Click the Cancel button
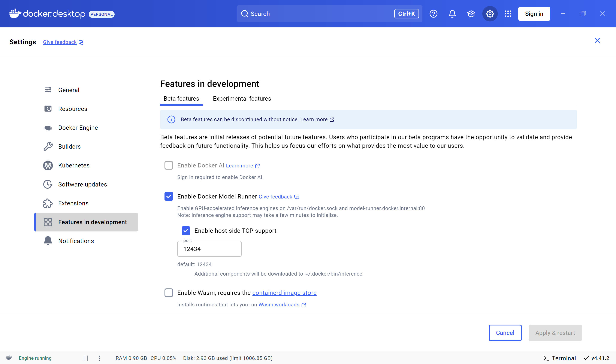616x364 pixels. tap(505, 333)
